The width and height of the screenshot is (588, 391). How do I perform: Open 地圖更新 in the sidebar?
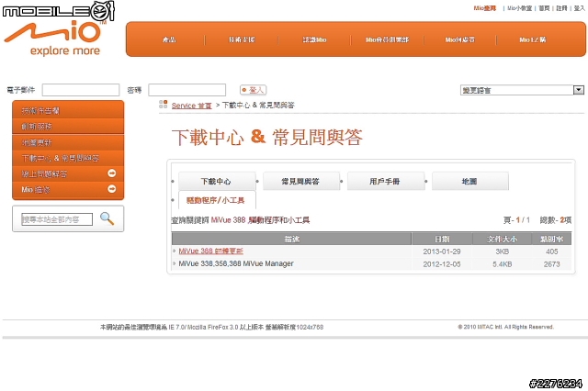coord(68,142)
